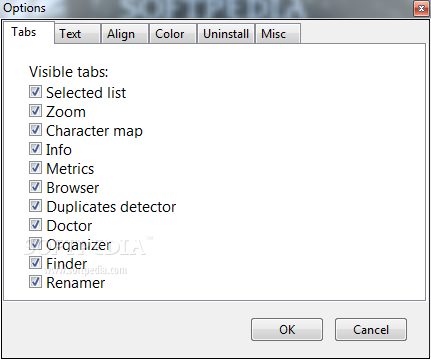Image resolution: width=431 pixels, height=360 pixels.
Task: Toggle the Metrics checkbox
Action: pyautogui.click(x=35, y=168)
